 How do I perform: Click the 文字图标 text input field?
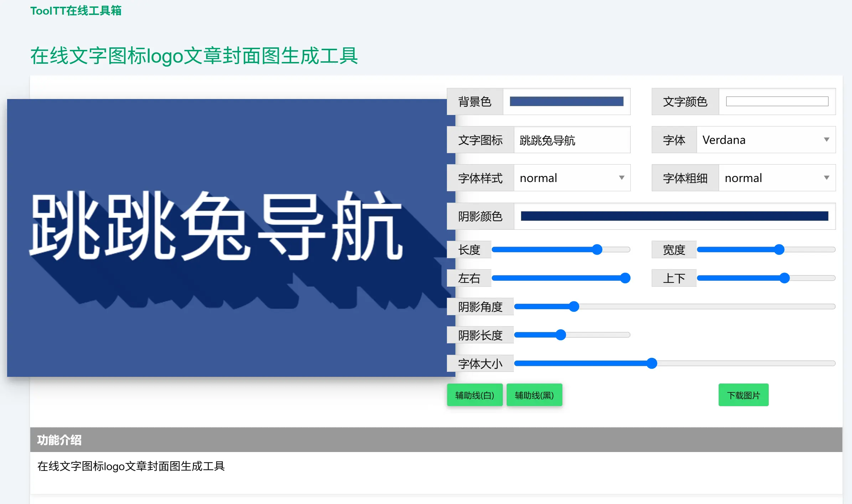(572, 140)
